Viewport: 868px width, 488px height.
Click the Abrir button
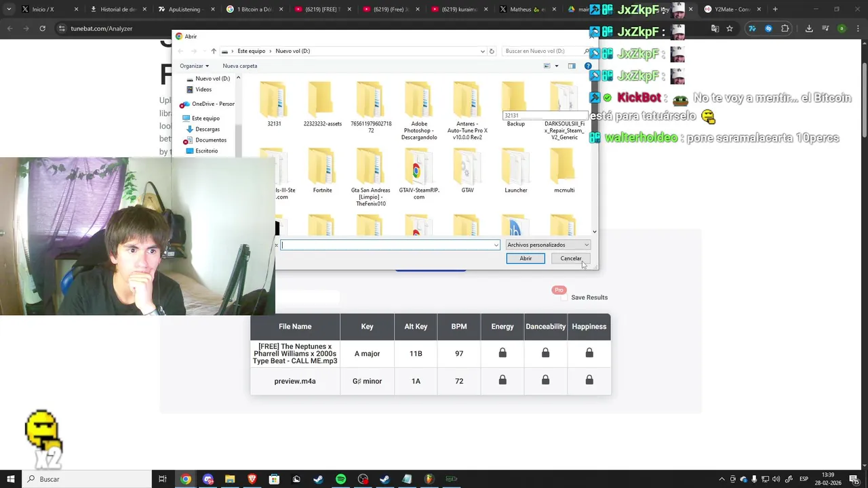tap(526, 258)
